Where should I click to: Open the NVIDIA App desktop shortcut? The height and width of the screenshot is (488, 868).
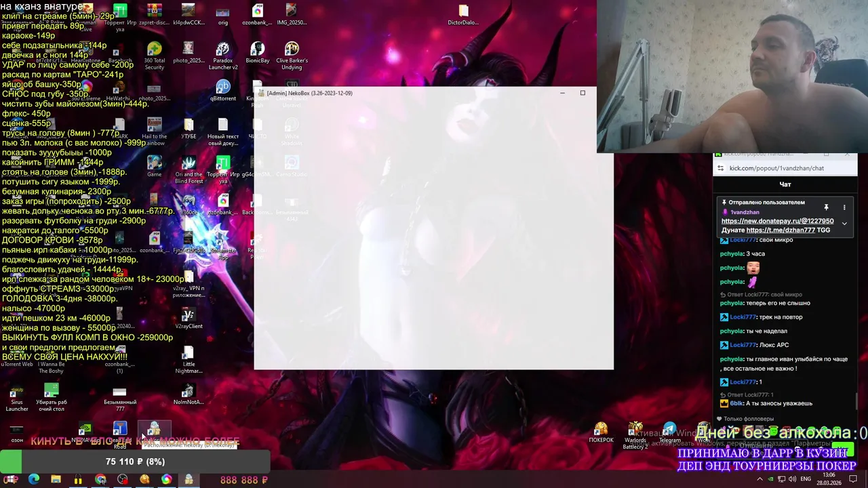(85, 432)
